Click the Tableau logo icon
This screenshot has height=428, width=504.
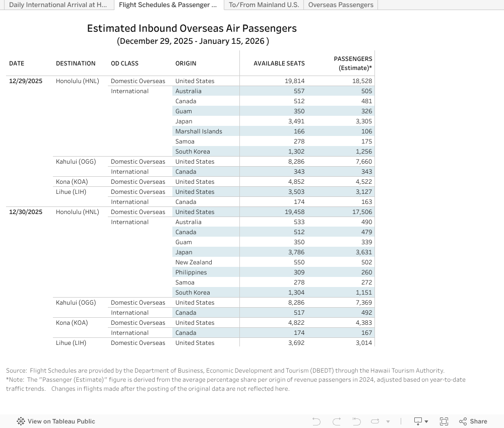click(21, 421)
